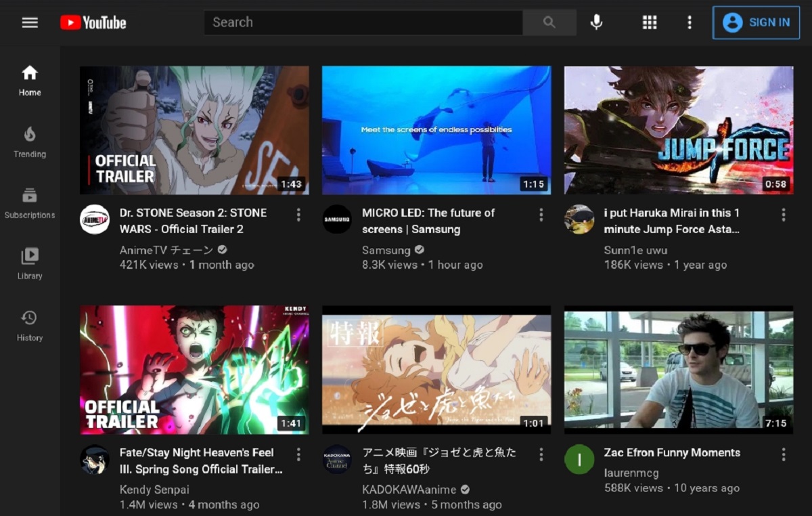
Task: Open History in sidebar
Action: coord(30,325)
